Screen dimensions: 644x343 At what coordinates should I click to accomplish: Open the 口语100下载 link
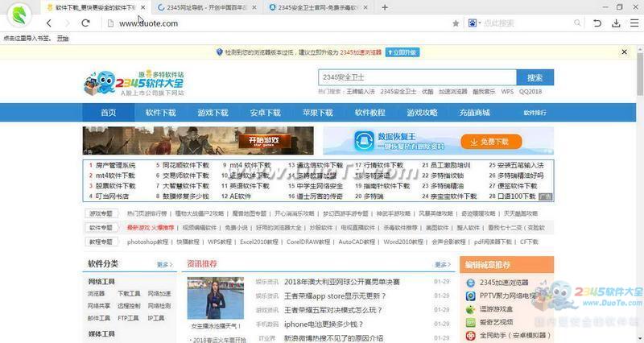click(516, 196)
